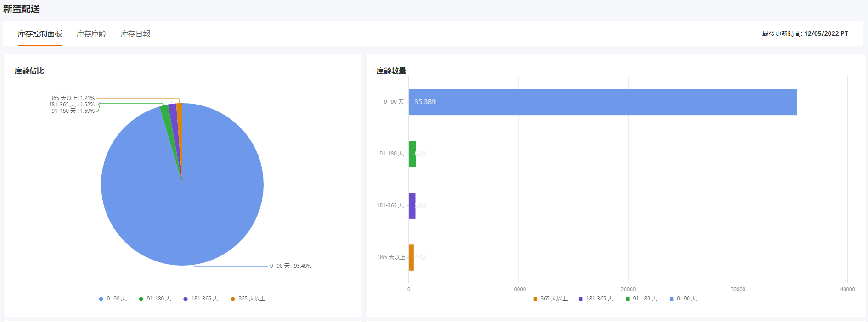The height and width of the screenshot is (322, 868).
Task: Click the blue 35,389 bar
Action: point(603,102)
